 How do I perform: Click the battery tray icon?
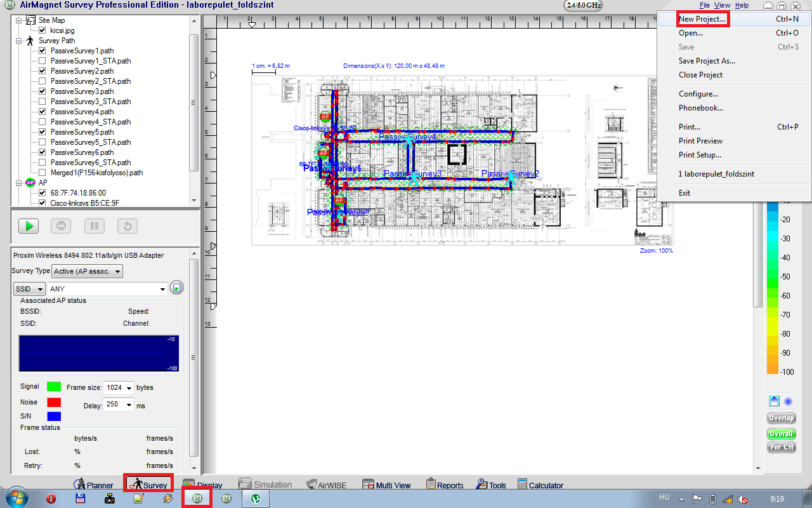click(x=712, y=499)
